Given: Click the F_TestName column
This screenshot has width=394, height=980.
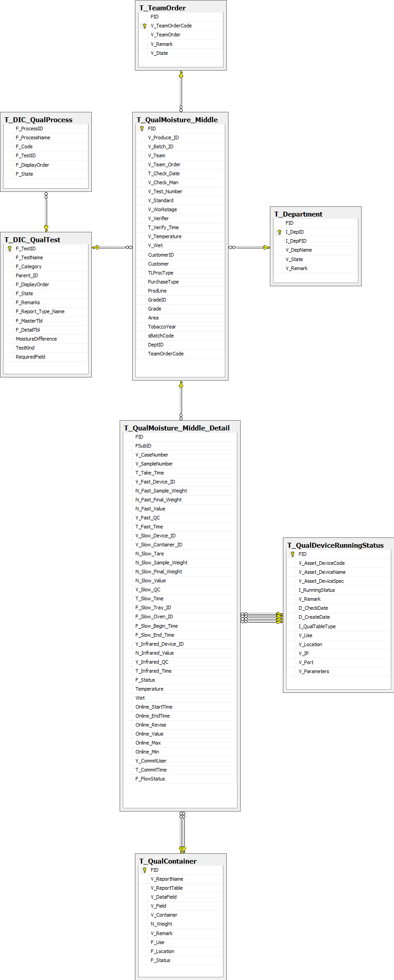Looking at the screenshot, I should click(x=46, y=257).
